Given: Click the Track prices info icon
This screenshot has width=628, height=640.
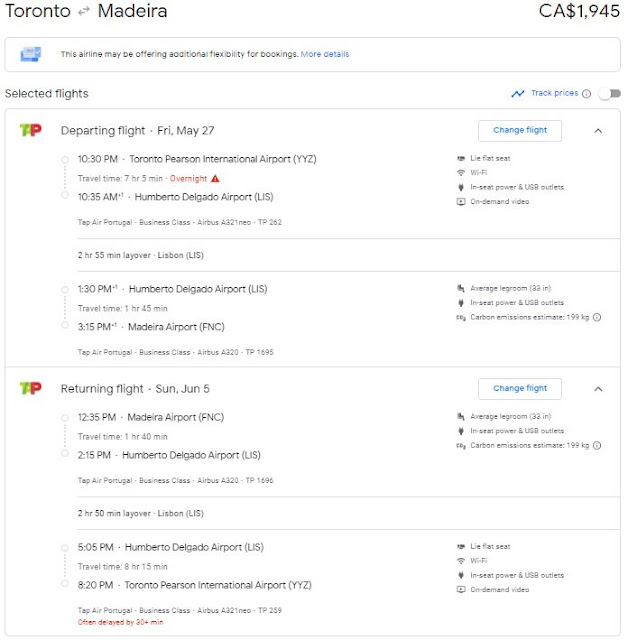Looking at the screenshot, I should pyautogui.click(x=587, y=94).
